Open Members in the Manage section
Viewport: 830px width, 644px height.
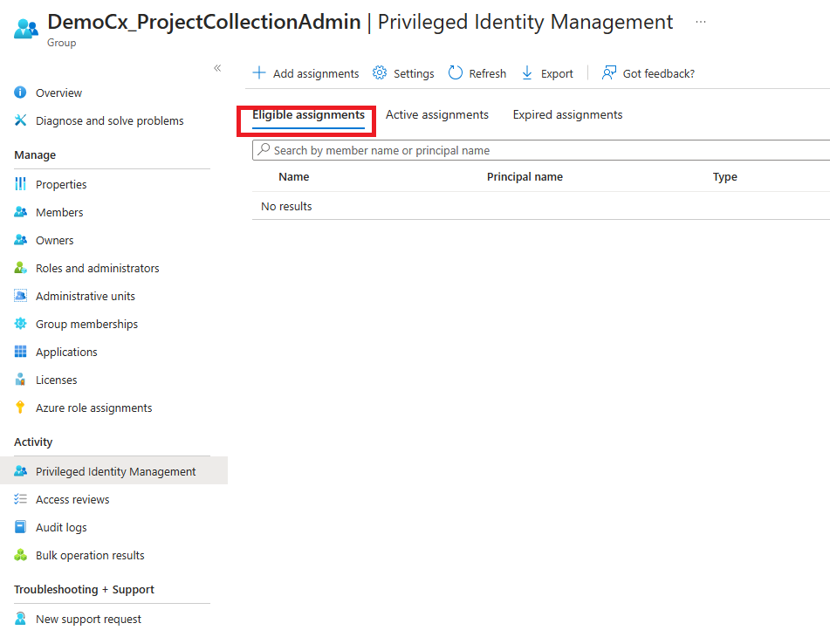point(59,213)
